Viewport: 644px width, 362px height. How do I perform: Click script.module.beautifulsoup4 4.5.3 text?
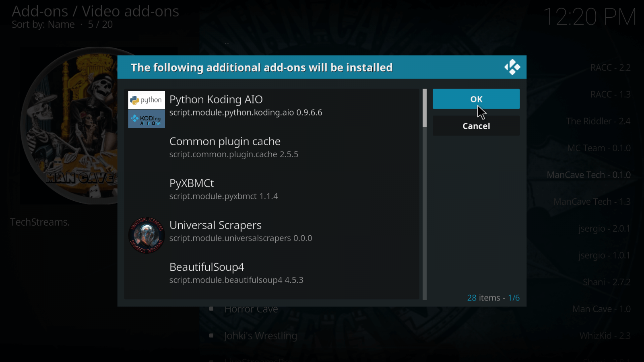click(236, 280)
